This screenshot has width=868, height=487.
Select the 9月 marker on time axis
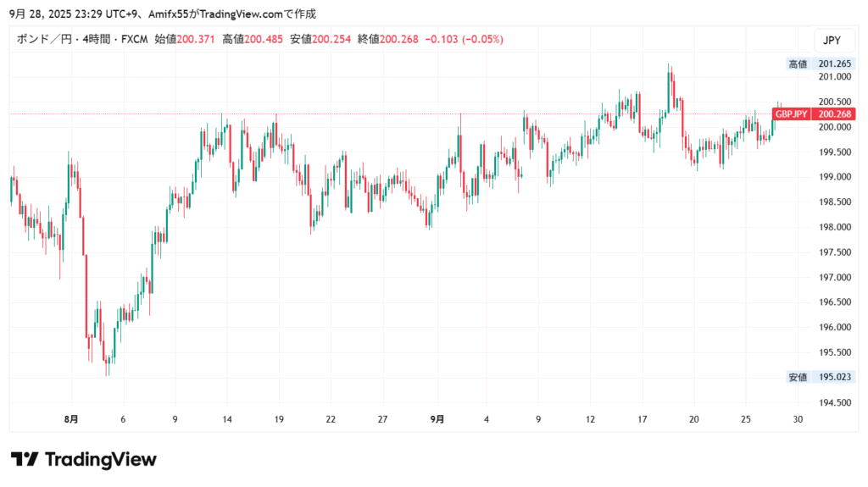(x=437, y=419)
